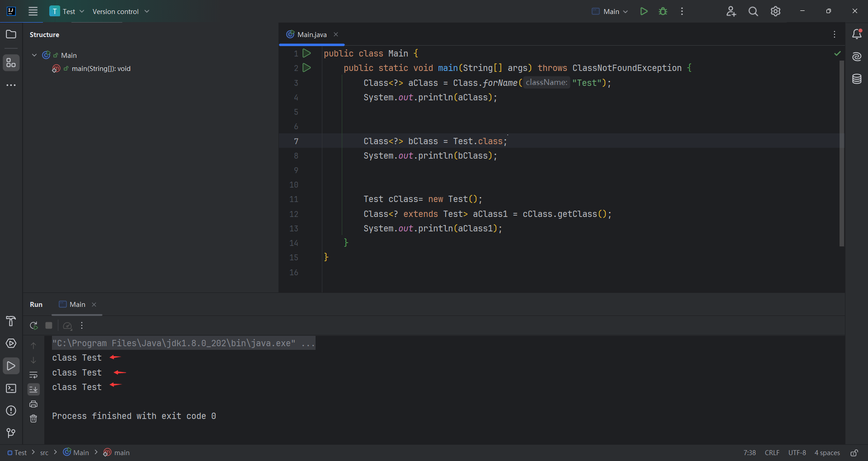Open the Test project dropdown
The image size is (868, 461).
click(67, 11)
